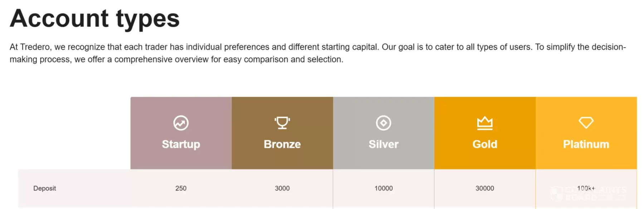Click the Deposit row label
644x209 pixels.
[45, 188]
